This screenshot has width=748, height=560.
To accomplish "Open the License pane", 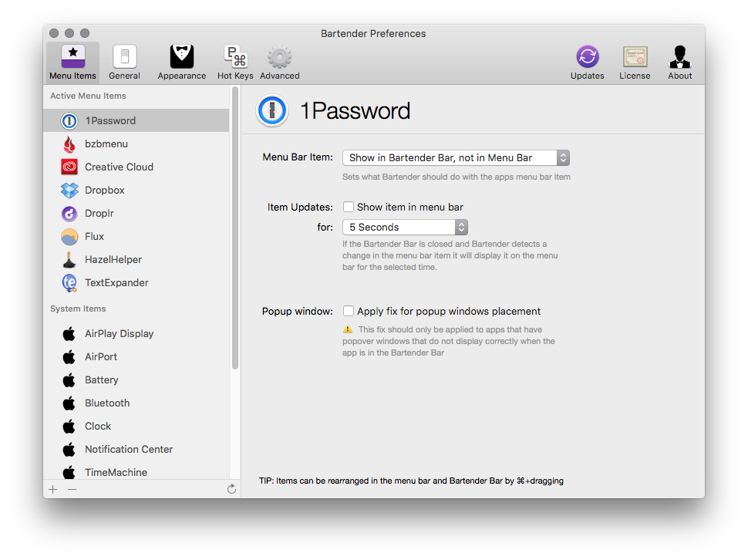I will coord(635,62).
